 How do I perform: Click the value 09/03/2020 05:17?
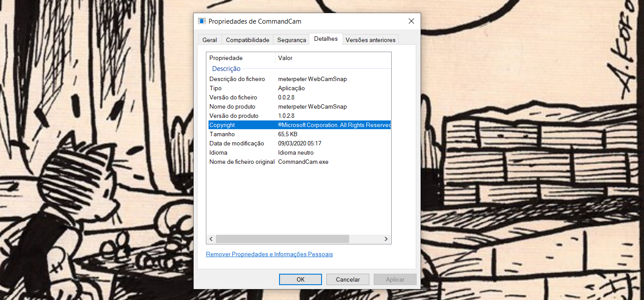[x=300, y=144]
